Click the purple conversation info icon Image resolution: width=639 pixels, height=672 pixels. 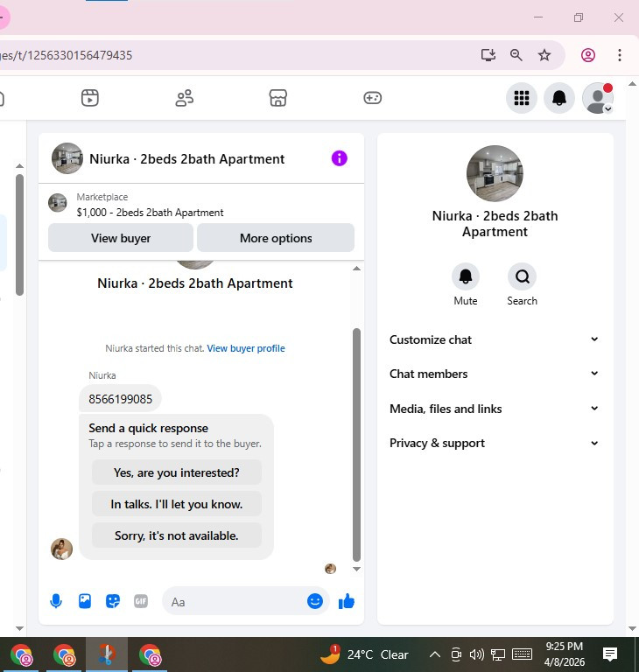(340, 158)
